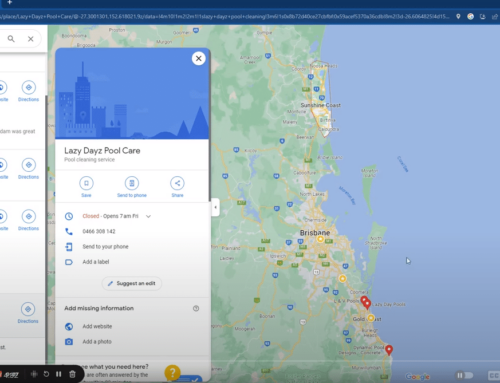Screen dimensions: 500x383
Task: Click the Send to phone circular icon
Action: 132,183
